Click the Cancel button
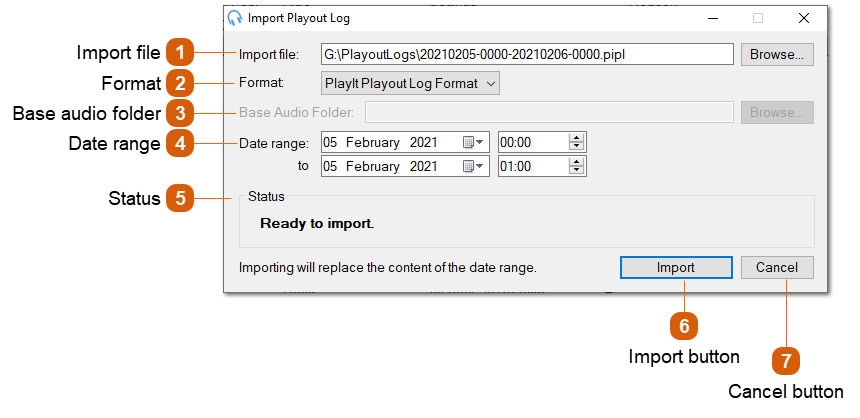860x418 pixels. [x=777, y=268]
